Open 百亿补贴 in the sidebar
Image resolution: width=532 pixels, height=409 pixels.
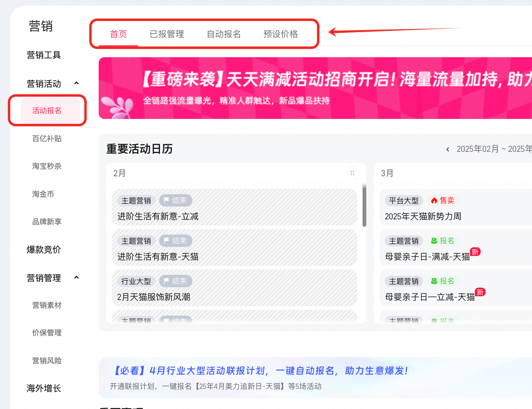(x=47, y=139)
